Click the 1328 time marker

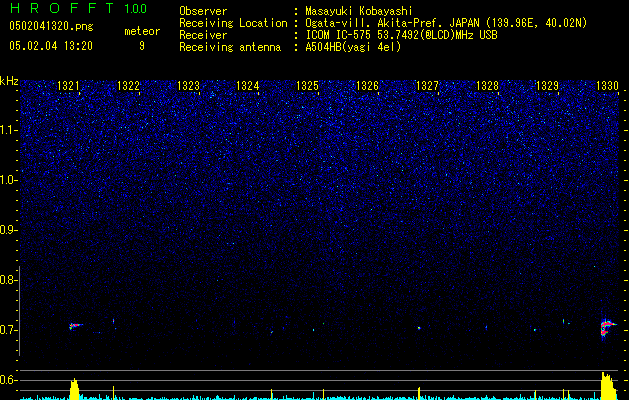tap(487, 85)
